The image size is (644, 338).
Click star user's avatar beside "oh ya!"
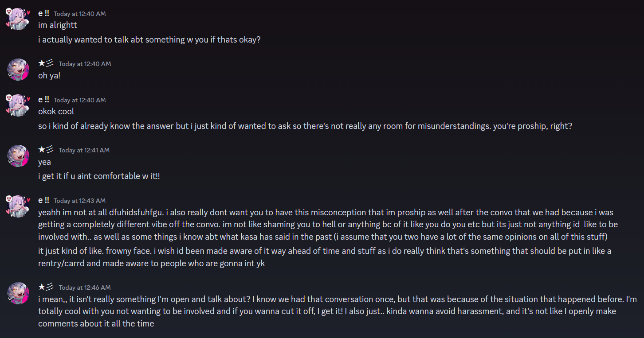point(18,70)
